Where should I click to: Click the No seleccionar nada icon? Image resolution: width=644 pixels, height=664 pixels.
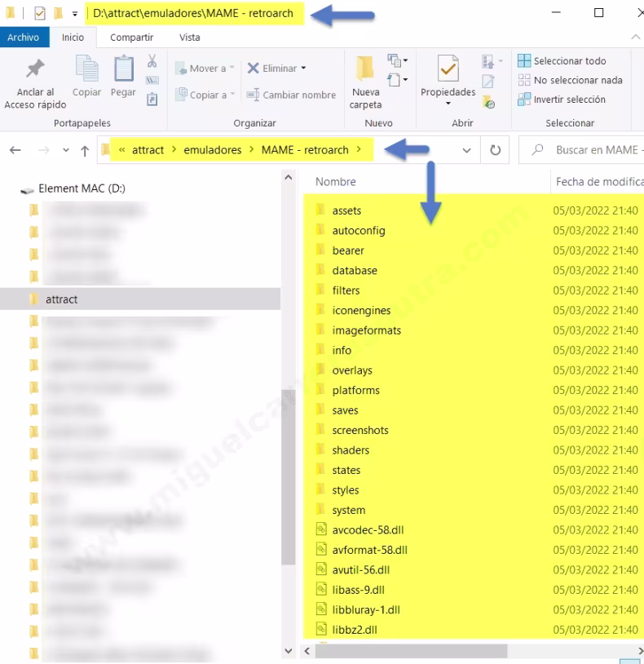click(524, 80)
